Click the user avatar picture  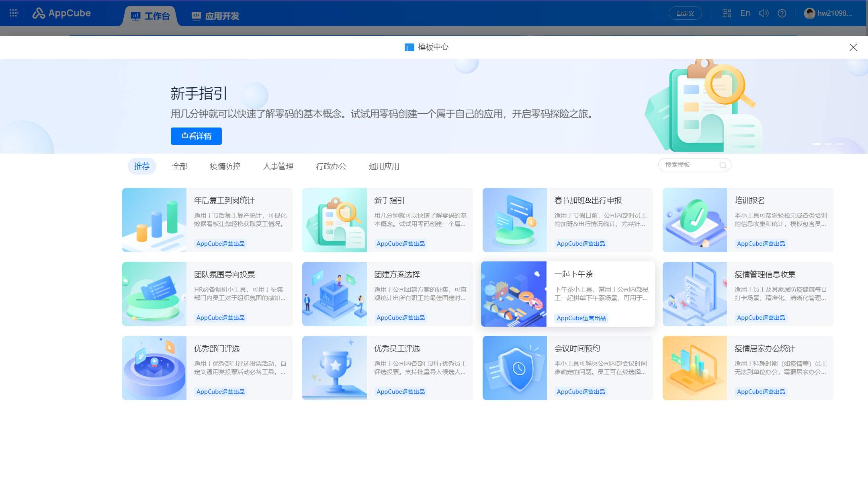[x=809, y=13]
